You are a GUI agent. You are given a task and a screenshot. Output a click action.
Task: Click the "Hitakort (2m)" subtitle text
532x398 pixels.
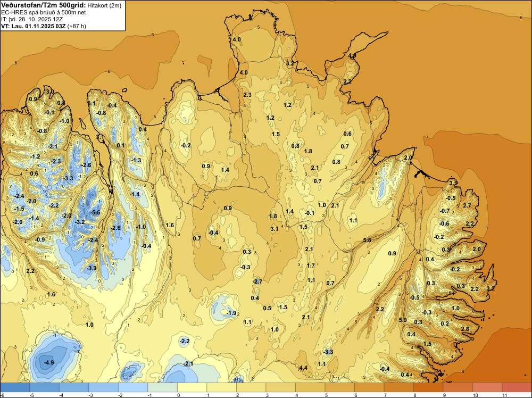tap(104, 5)
